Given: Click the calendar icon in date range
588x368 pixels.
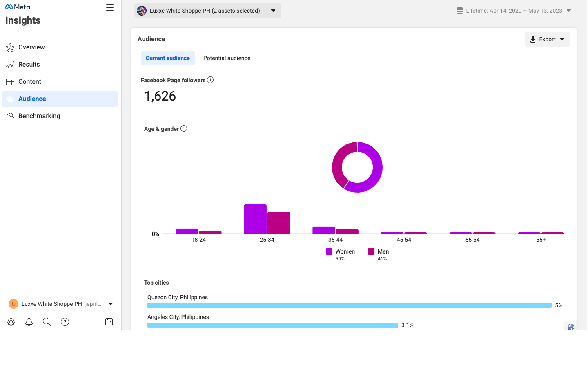Looking at the screenshot, I should tap(460, 11).
